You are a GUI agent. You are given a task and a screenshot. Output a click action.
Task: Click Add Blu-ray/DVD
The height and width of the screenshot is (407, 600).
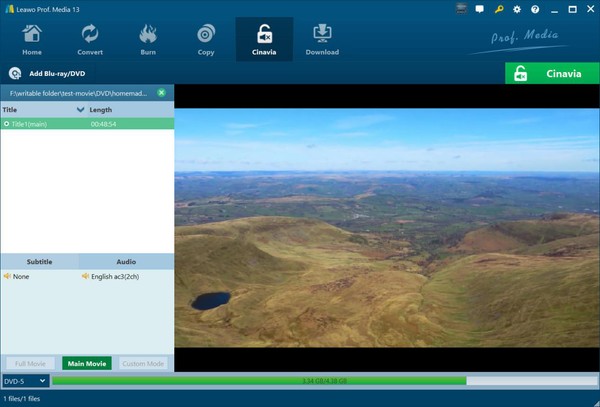[47, 73]
